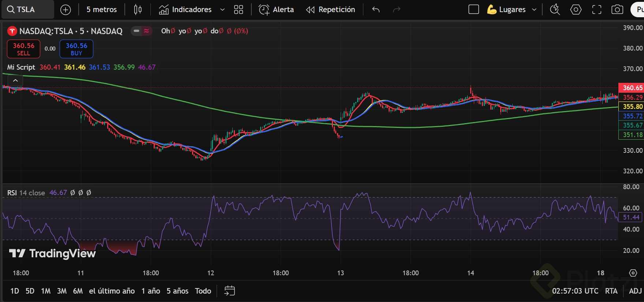Click Mi Script green value 356.99
The height and width of the screenshot is (302, 644).
pos(124,67)
